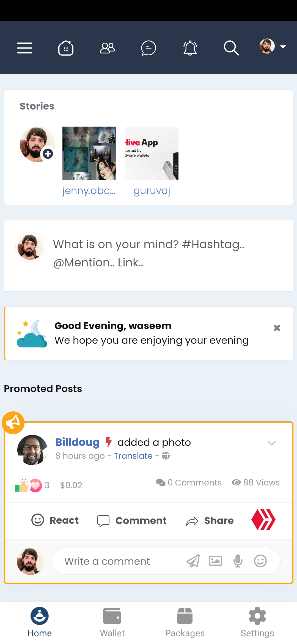Dismiss the Good Evening greeting
Viewport: 297px width, 644px height.
(x=277, y=328)
